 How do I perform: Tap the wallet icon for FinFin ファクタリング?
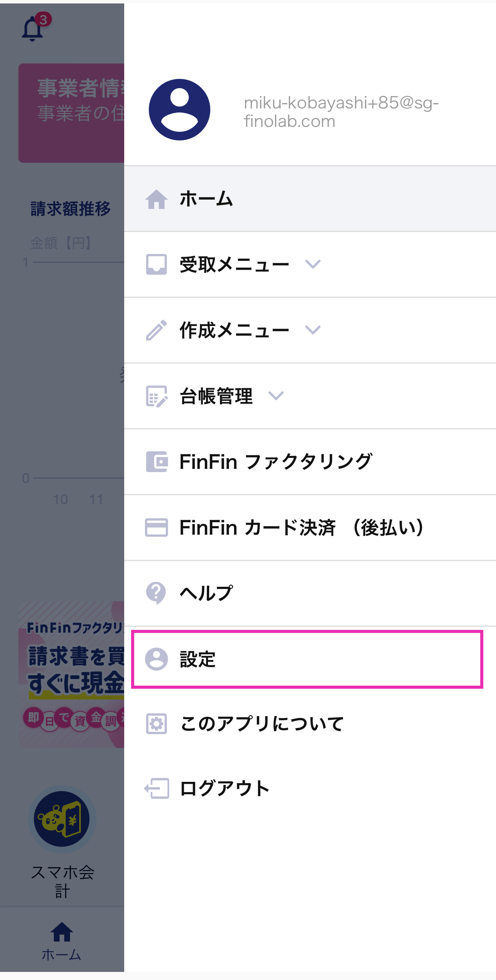click(x=156, y=462)
